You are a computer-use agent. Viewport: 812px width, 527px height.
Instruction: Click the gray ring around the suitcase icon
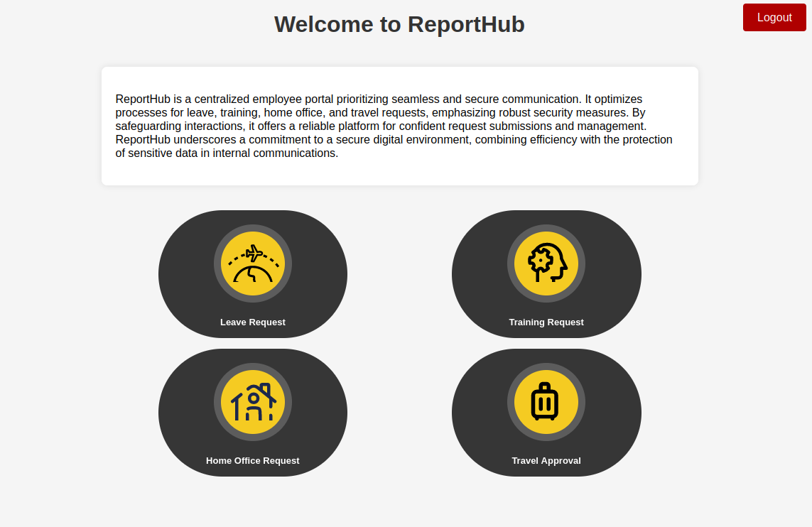coord(511,402)
